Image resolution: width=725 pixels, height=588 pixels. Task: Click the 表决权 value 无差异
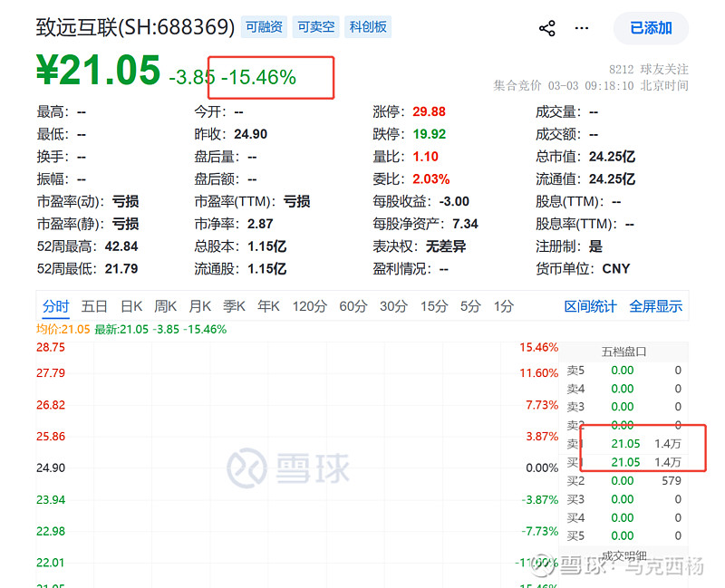click(446, 246)
